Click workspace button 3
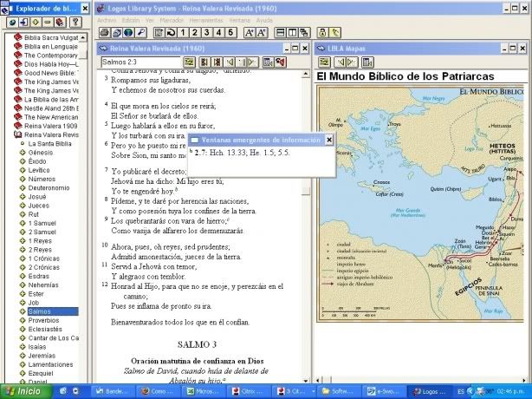The width and height of the screenshot is (532, 399). 206,33
